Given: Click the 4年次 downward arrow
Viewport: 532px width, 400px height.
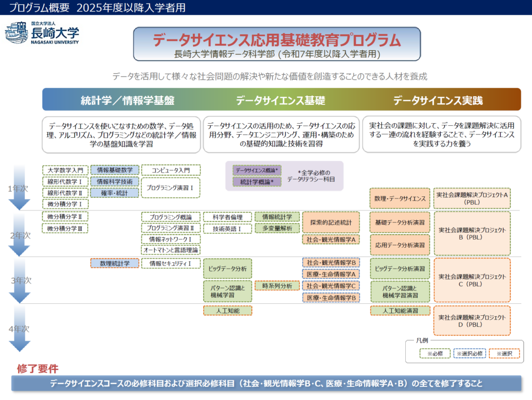Looking at the screenshot, I should coord(20,328).
